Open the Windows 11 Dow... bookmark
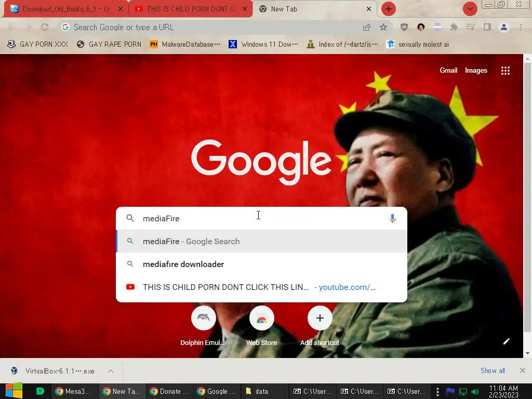 tap(263, 44)
